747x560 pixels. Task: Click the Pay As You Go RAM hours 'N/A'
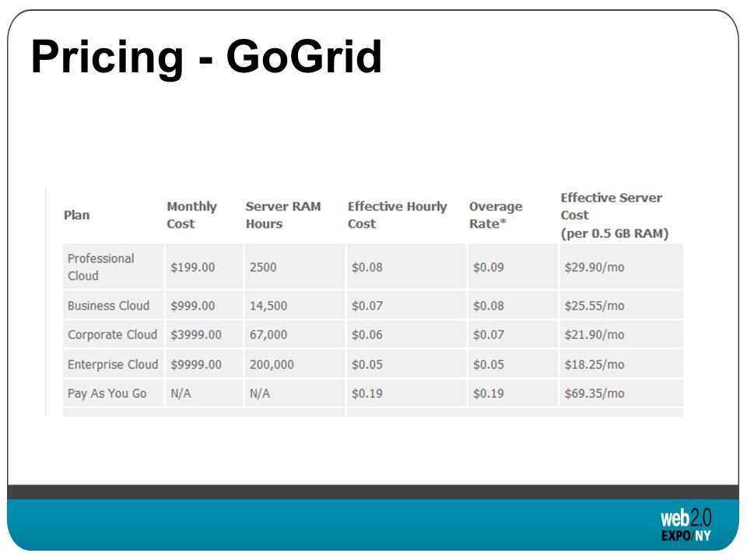click(x=295, y=393)
